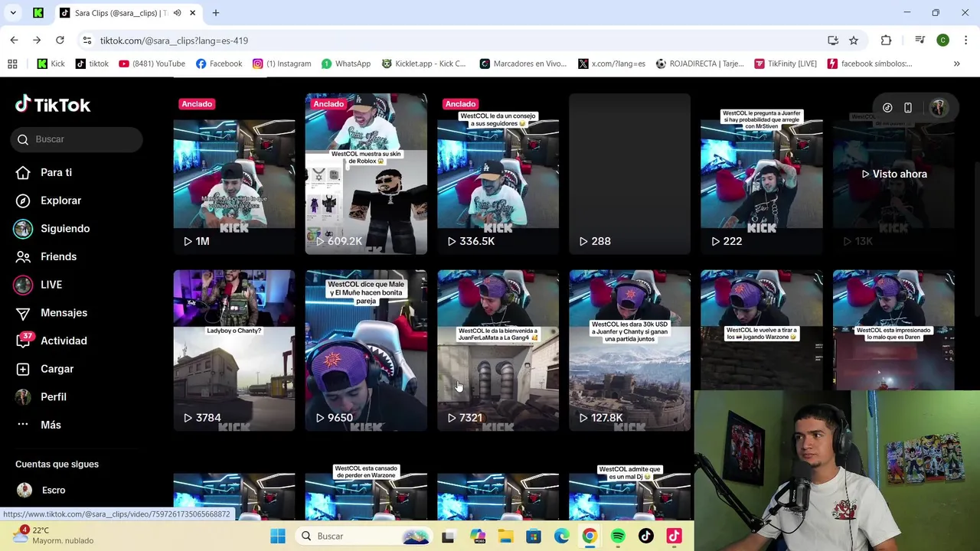The image size is (980, 551).
Task: Open the (8481) YouTube bookmark
Action: click(x=152, y=64)
